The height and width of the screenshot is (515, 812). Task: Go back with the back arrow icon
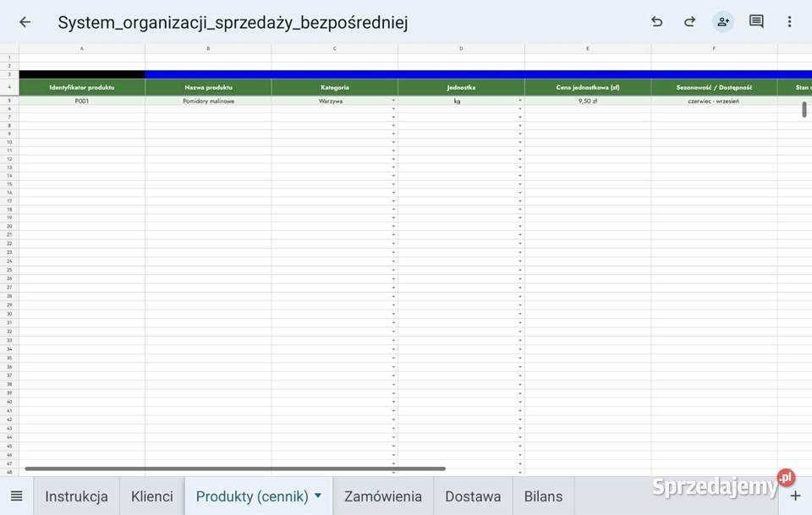point(25,22)
